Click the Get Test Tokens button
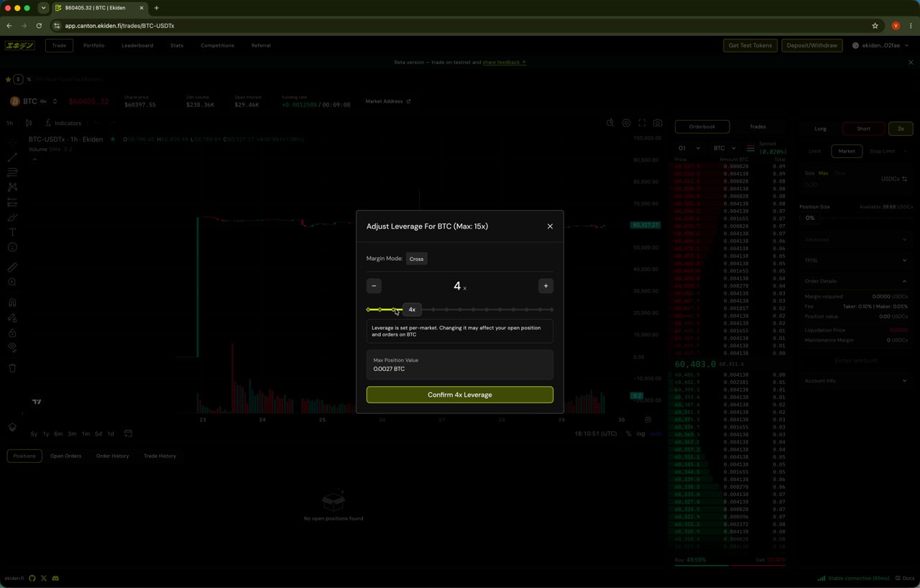The width and height of the screenshot is (920, 588). 750,45
